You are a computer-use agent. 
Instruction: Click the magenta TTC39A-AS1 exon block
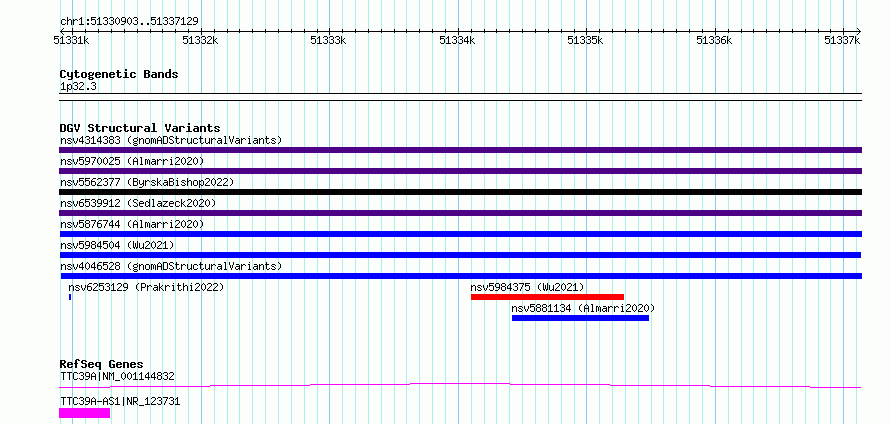click(85, 413)
